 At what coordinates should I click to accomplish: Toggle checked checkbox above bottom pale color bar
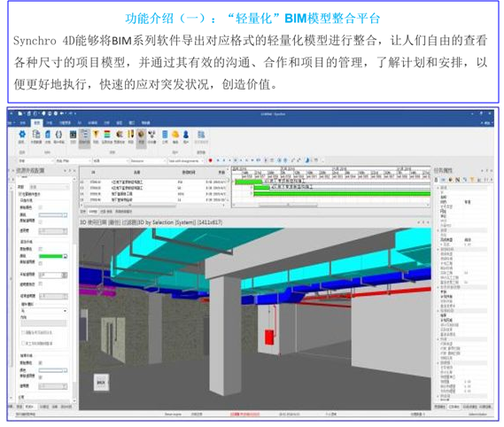41,363
